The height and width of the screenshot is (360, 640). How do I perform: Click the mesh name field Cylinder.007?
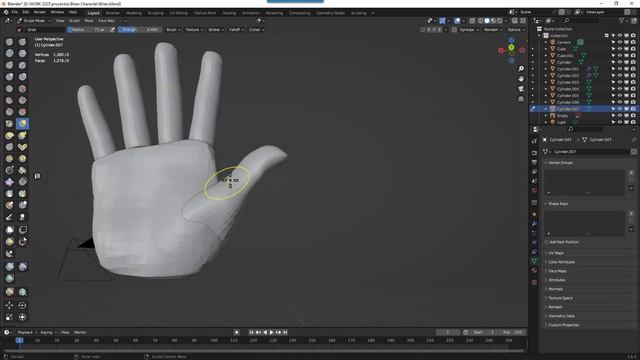point(591,151)
